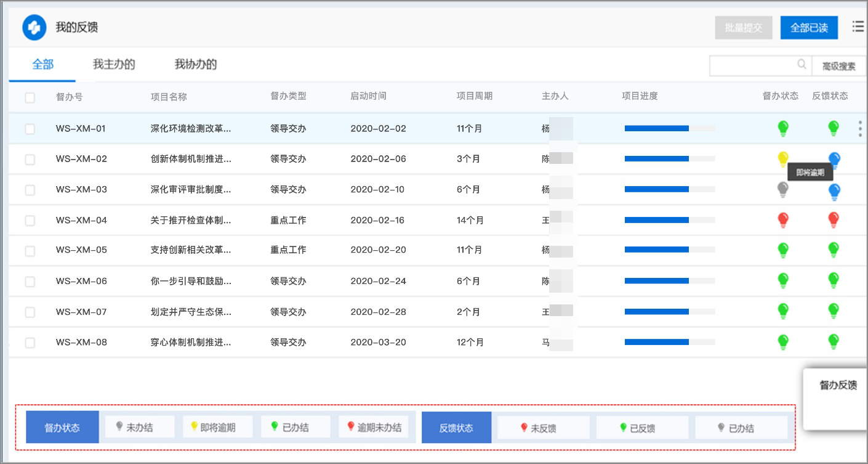Viewport: 868px width, 464px height.
Task: Click the red 督办状态 bulb for WS-XM-04
Action: [782, 219]
